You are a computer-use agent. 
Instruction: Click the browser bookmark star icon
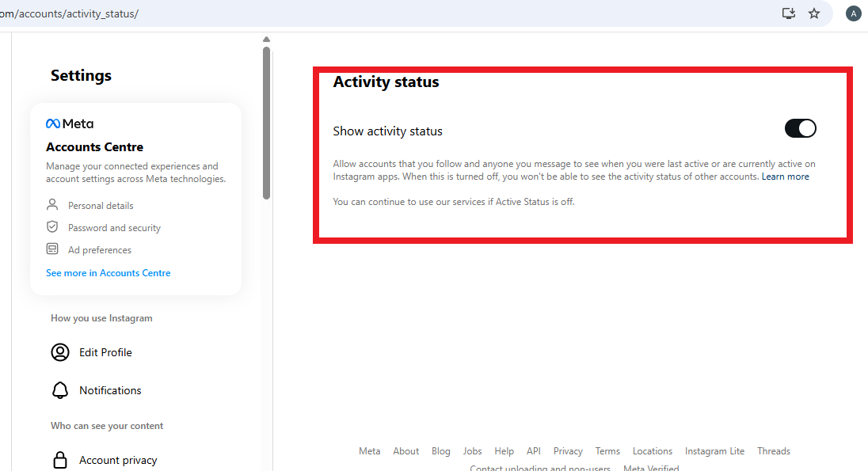click(x=814, y=13)
